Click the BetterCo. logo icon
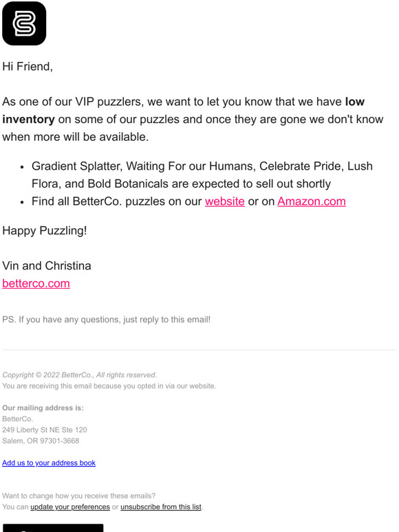 24,23
